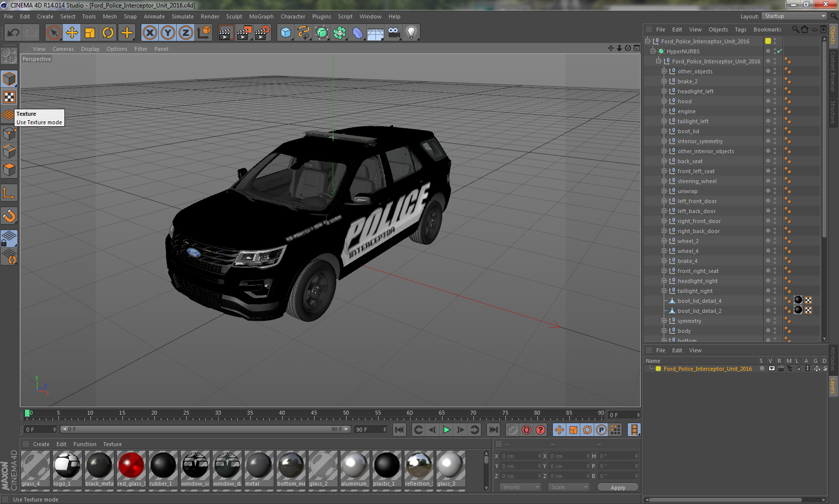Screen dimensions: 839x504
Task: Go to start of animation
Action: pyautogui.click(x=400, y=430)
